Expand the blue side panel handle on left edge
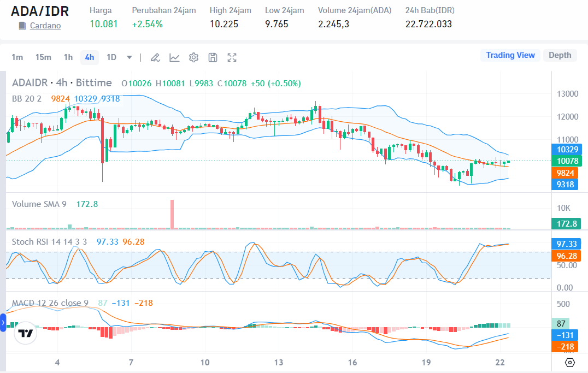Viewport: 588px width, 373px height. coord(2,322)
